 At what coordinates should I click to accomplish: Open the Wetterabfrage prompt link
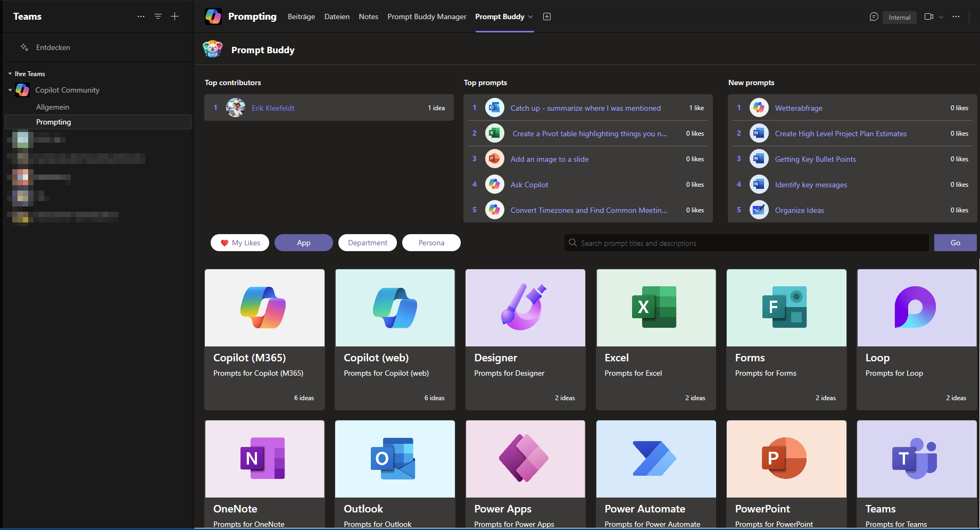pos(798,108)
